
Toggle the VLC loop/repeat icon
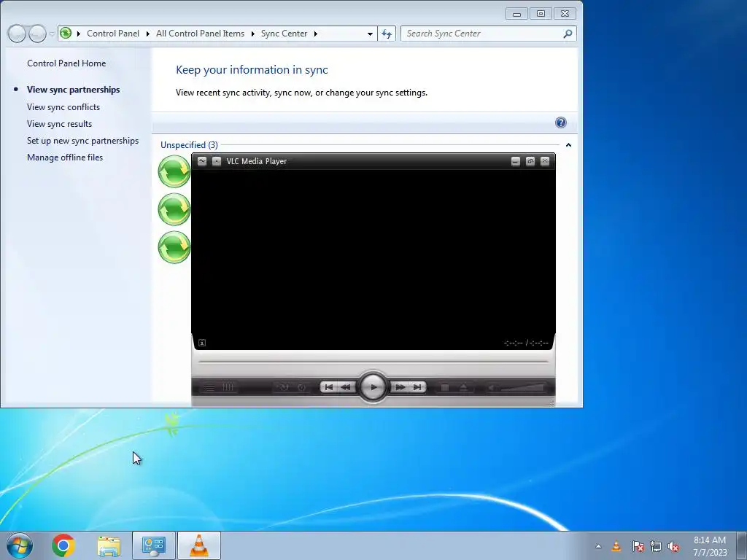302,387
